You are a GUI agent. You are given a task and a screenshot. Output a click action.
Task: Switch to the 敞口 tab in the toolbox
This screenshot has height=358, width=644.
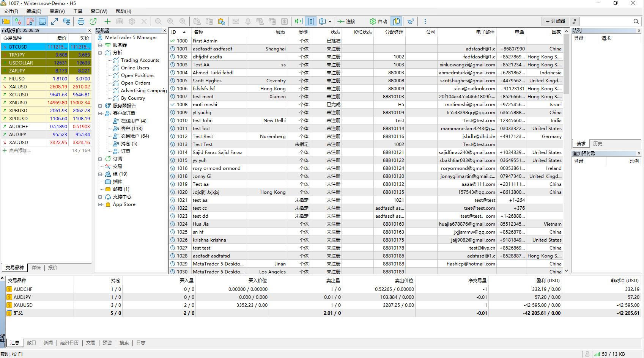(31, 343)
